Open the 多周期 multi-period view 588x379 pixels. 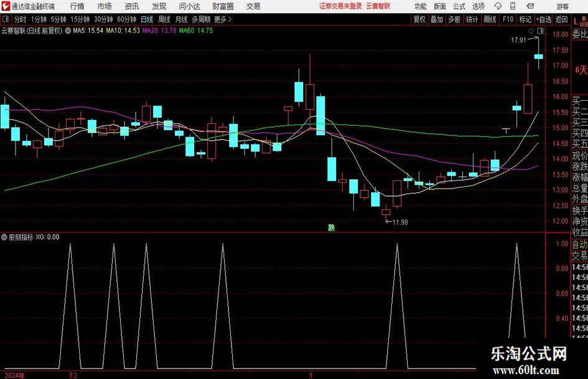pyautogui.click(x=201, y=19)
